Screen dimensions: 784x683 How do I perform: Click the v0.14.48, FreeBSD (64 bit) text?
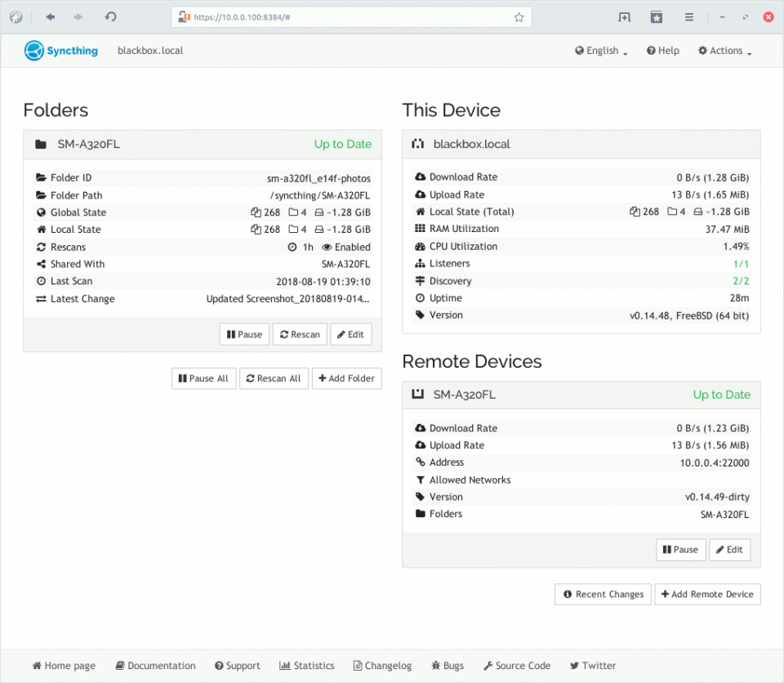[689, 315]
